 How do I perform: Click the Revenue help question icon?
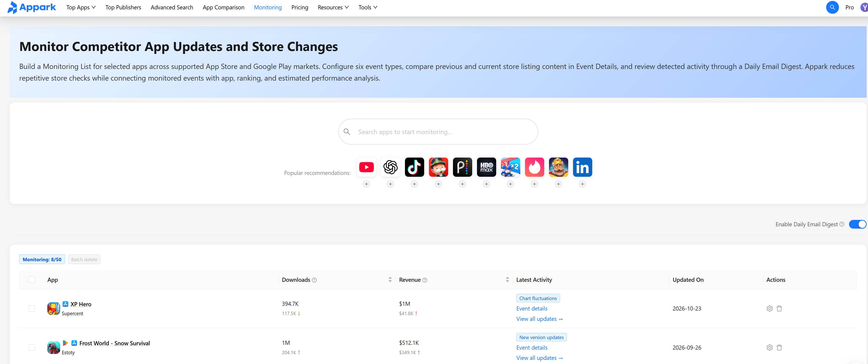point(425,280)
